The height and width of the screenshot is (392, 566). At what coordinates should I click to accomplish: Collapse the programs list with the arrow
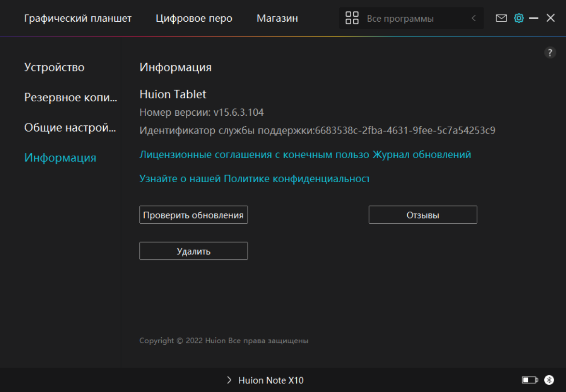(x=473, y=18)
